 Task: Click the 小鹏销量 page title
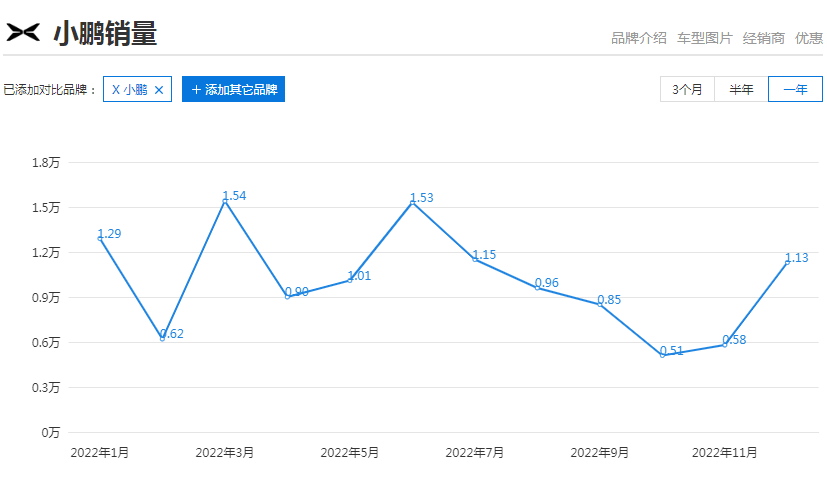coord(105,33)
